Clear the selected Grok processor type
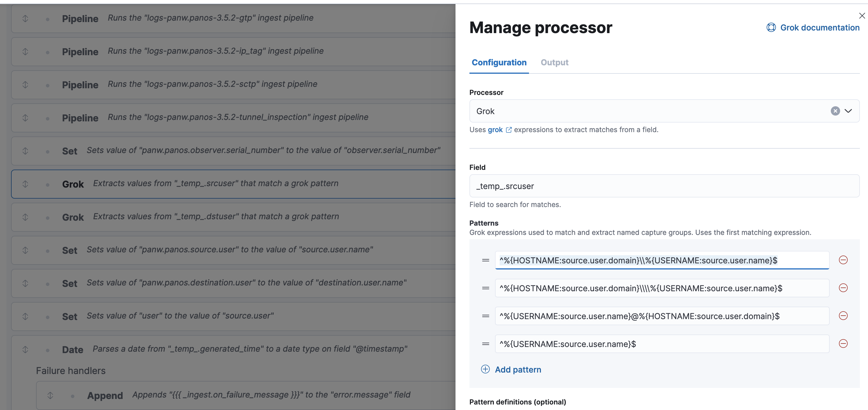The image size is (868, 410). click(x=835, y=111)
